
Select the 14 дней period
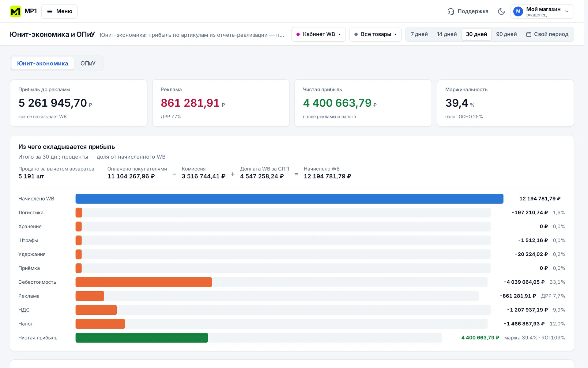[x=447, y=34]
